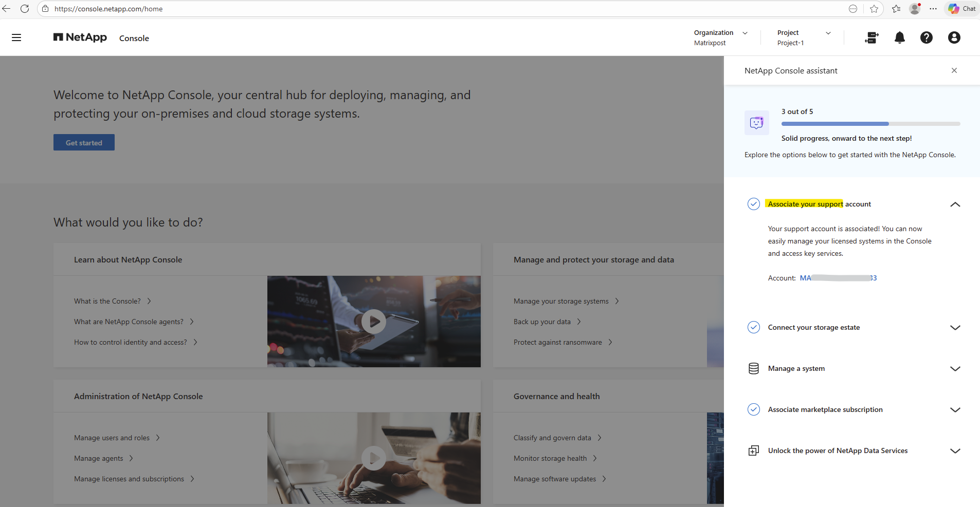Open the Manage agents link
The image size is (980, 507).
[x=104, y=458]
